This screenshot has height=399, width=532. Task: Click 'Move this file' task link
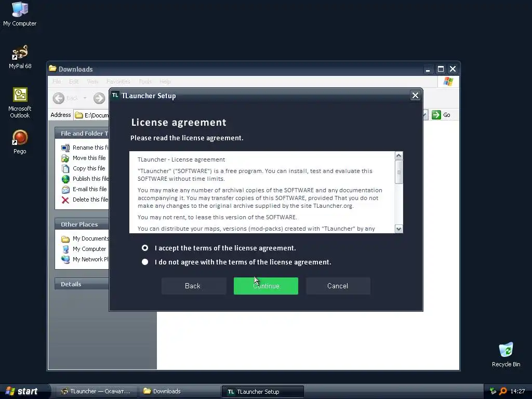pos(89,158)
